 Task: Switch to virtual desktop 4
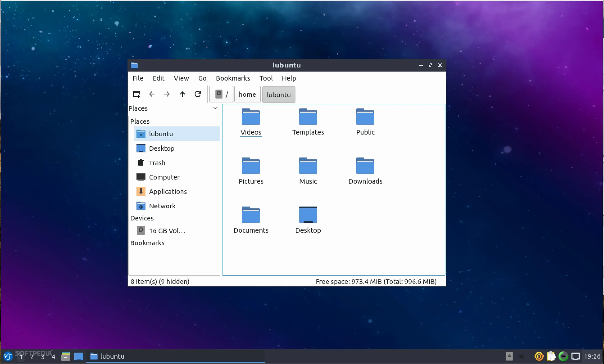pos(53,357)
